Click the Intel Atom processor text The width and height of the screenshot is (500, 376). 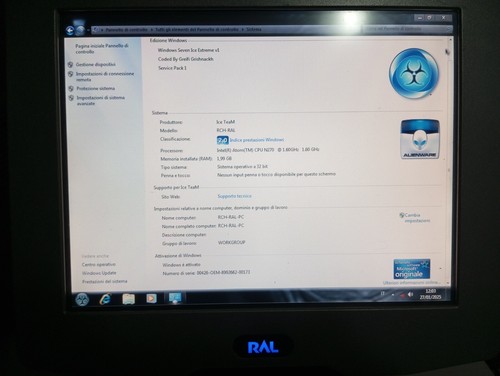pyautogui.click(x=268, y=150)
